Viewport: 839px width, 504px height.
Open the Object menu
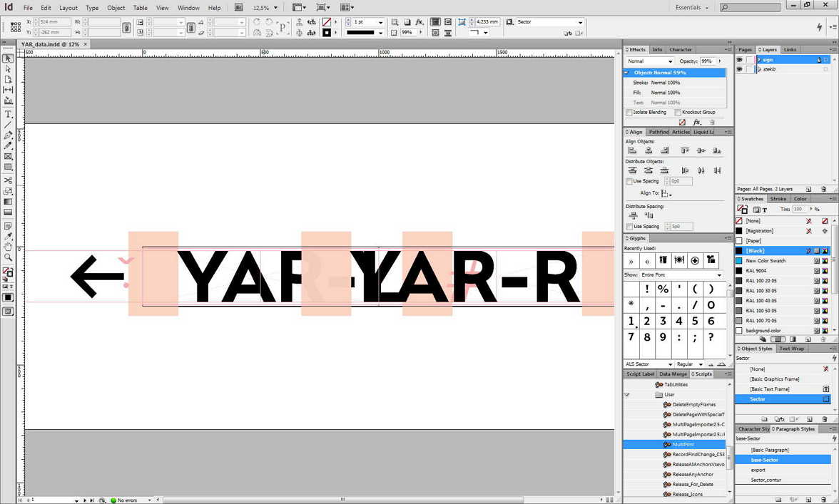(116, 8)
